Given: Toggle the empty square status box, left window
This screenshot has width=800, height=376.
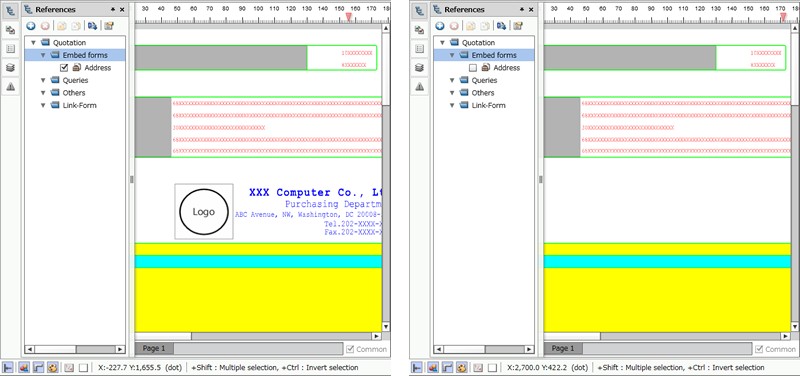Looking at the screenshot, I should (x=84, y=367).
